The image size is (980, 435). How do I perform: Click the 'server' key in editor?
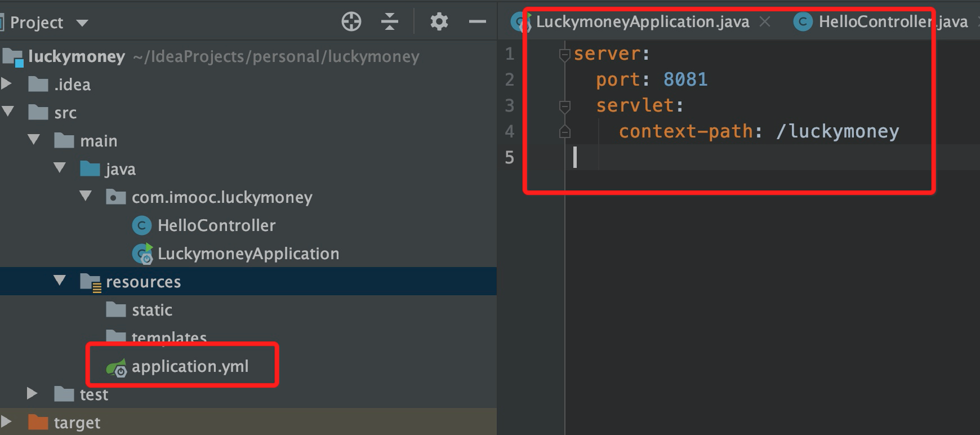[x=607, y=54]
